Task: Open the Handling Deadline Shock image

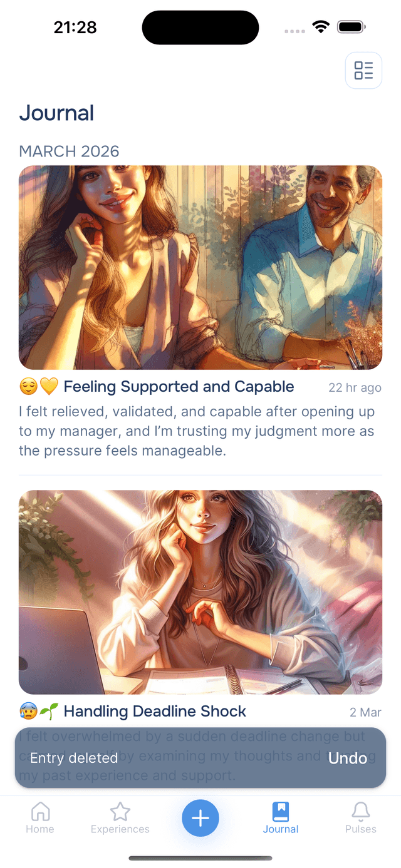Action: click(x=200, y=592)
